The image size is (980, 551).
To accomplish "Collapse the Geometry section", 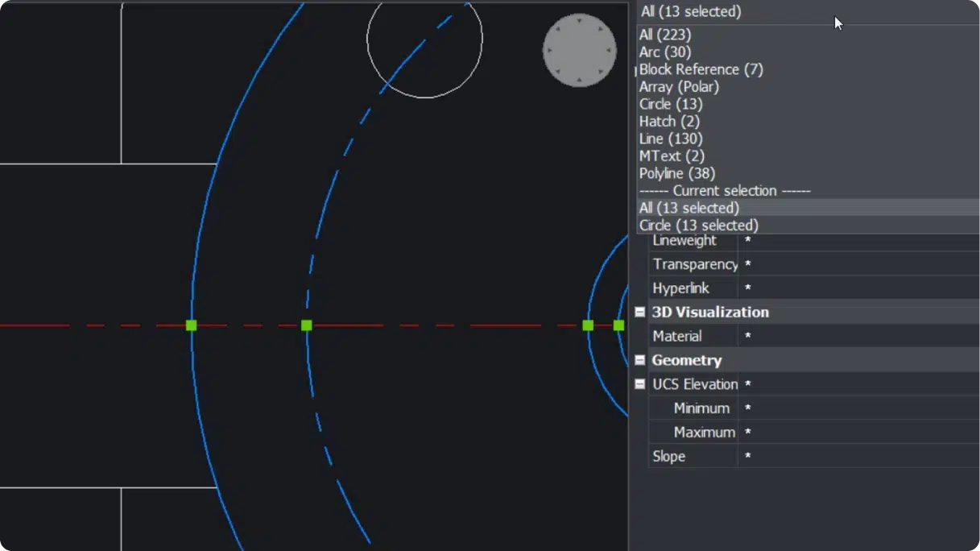I will pos(640,360).
